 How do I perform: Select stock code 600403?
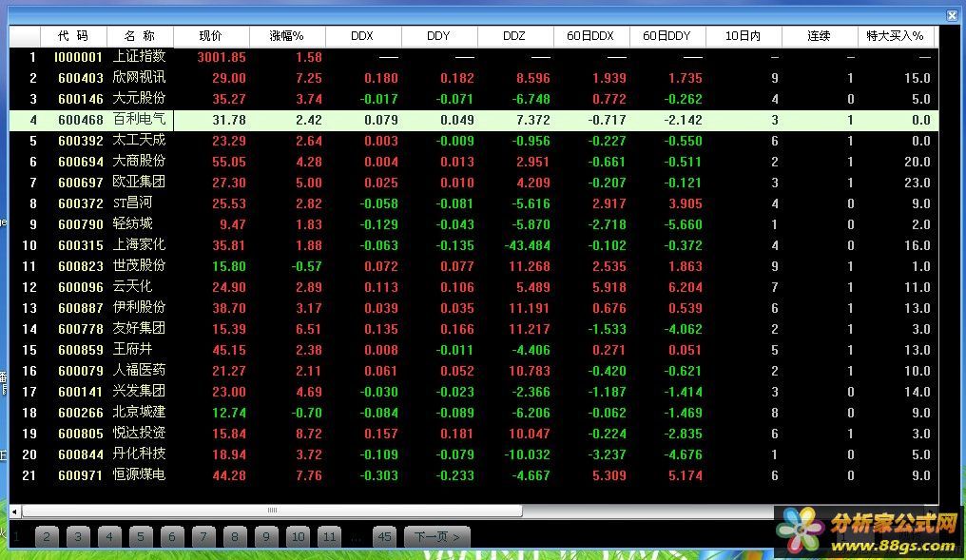pos(81,78)
